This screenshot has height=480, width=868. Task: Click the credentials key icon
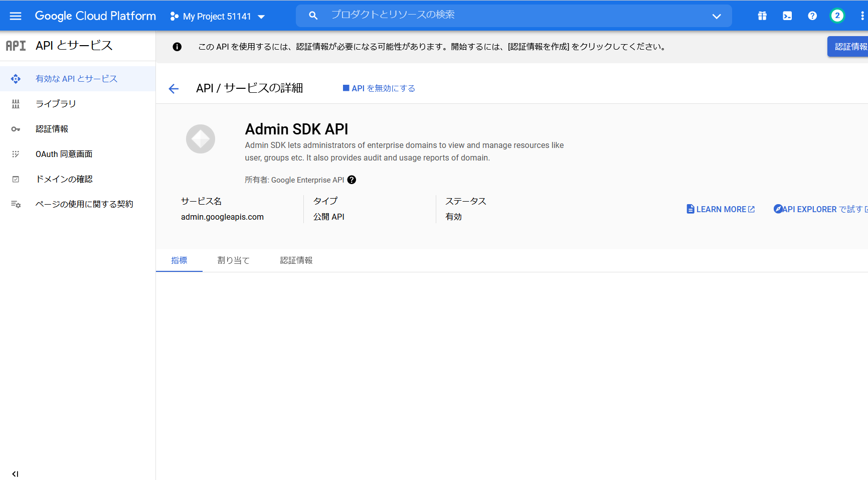[x=16, y=129]
